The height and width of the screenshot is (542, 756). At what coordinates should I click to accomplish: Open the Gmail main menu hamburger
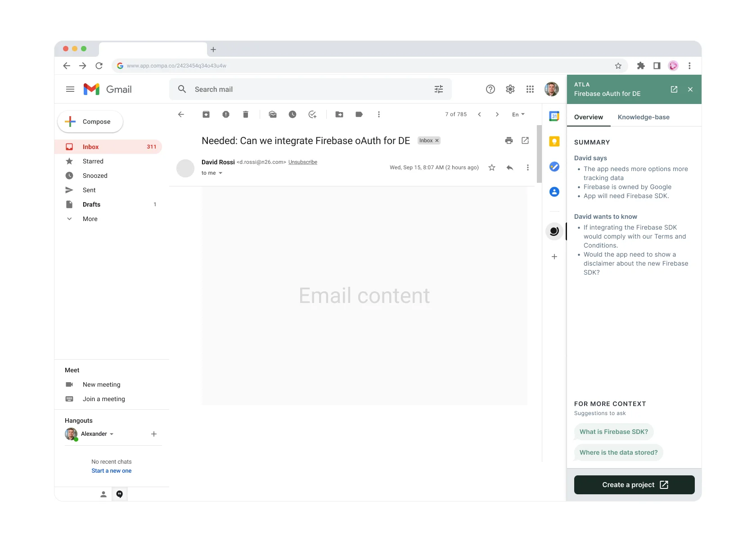70,89
